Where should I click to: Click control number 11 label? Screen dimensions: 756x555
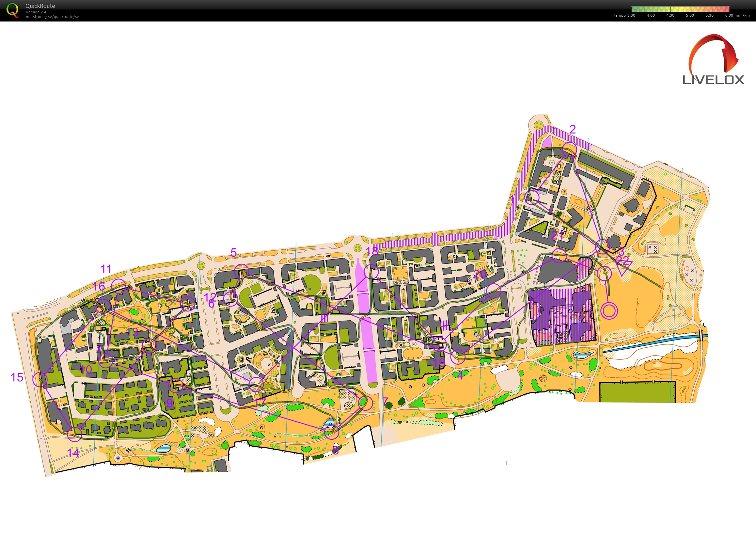[x=106, y=269]
